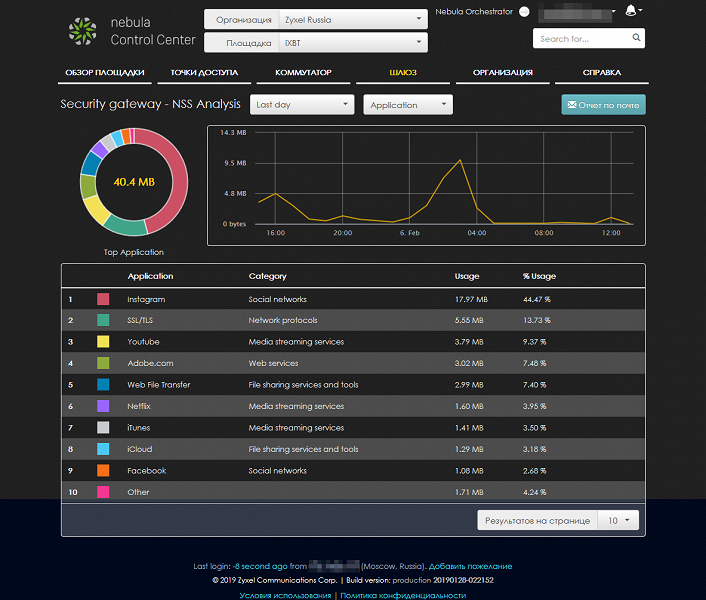Switch to the Коммутатор tab
This screenshot has height=600, width=706.
point(303,73)
